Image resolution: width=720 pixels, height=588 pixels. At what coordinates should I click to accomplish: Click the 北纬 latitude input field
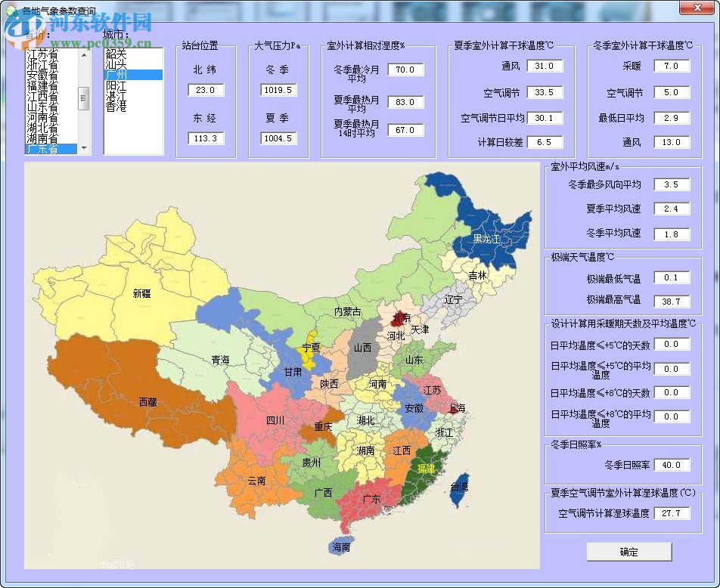tap(205, 90)
